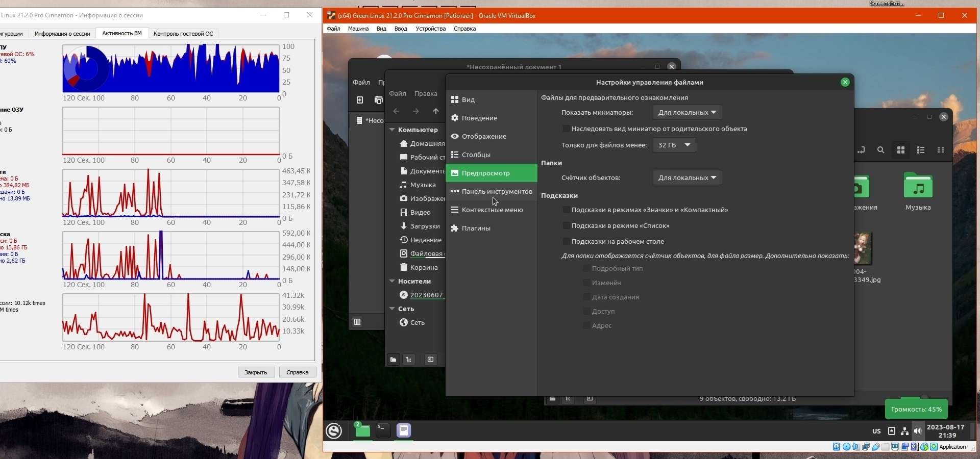Select Отображение settings tab
The width and height of the screenshot is (980, 459).
(492, 137)
